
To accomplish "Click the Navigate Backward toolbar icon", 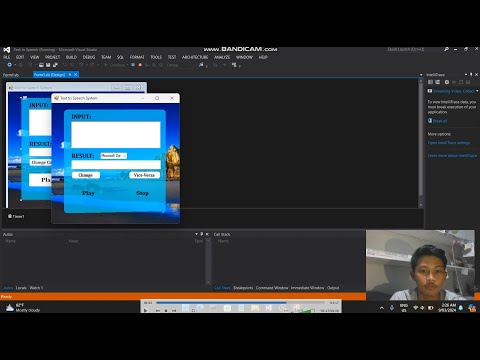I will pyautogui.click(x=10, y=65).
